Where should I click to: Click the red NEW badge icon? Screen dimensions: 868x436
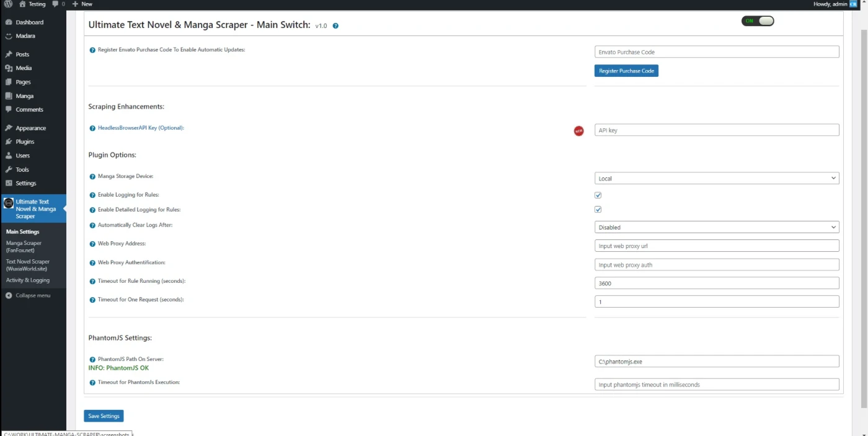pos(578,131)
